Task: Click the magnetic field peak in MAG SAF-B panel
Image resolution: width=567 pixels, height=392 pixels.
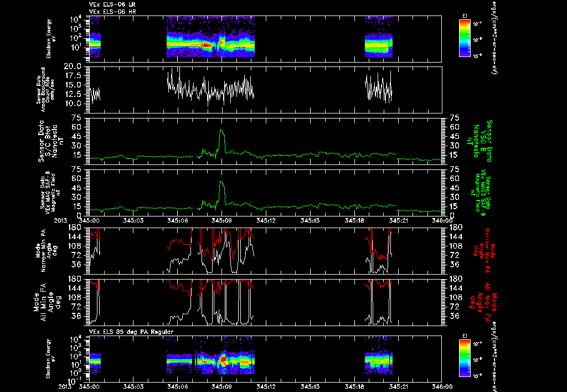Action: (x=221, y=183)
